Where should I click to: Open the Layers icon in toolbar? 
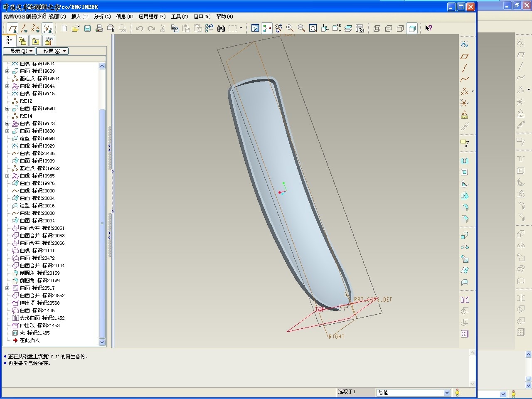(x=348, y=28)
